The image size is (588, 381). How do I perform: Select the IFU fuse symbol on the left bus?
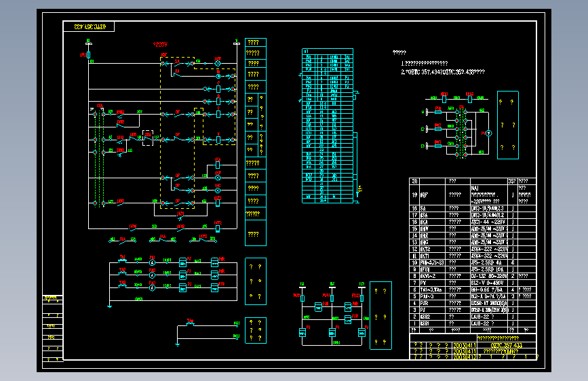click(88, 55)
